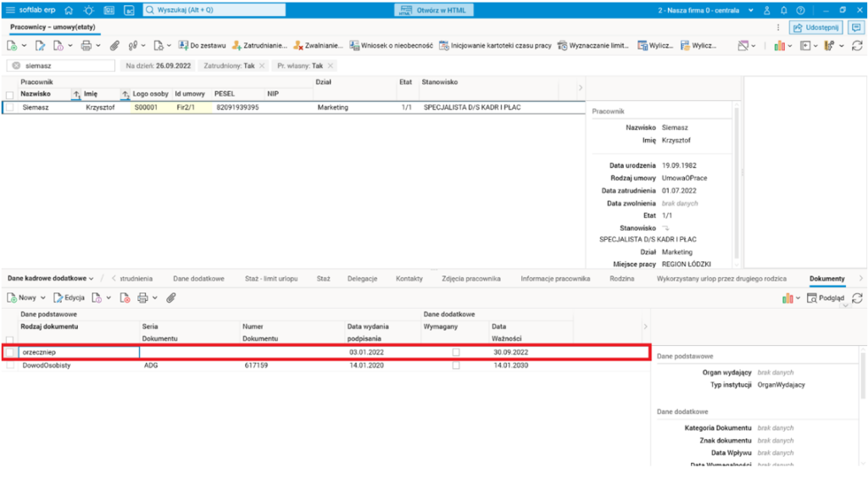The width and height of the screenshot is (868, 485).
Task: Refresh the employee list in top toolbar
Action: 858,46
